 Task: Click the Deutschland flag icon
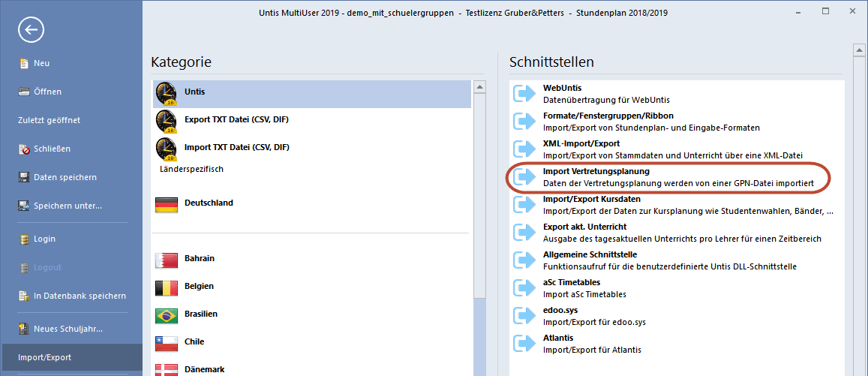click(x=167, y=204)
